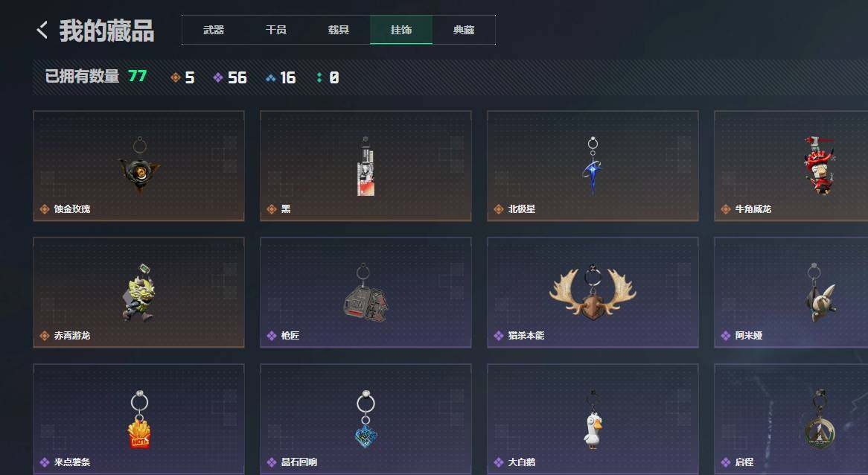Select the 蚀金玫瑰 charm icon

139,166
